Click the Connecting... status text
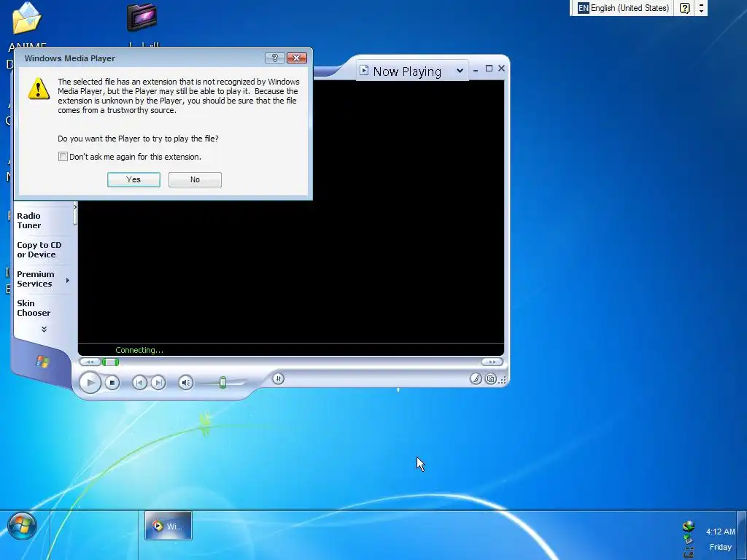Image resolution: width=747 pixels, height=560 pixels. pyautogui.click(x=139, y=350)
